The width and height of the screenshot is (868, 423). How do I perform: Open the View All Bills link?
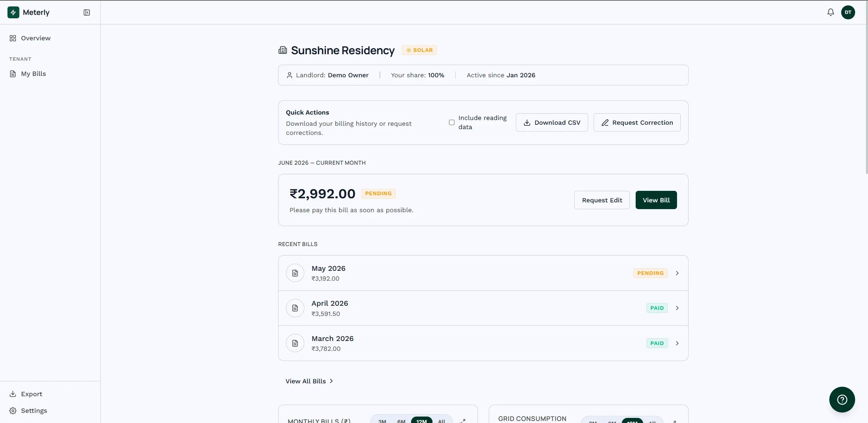tap(309, 381)
